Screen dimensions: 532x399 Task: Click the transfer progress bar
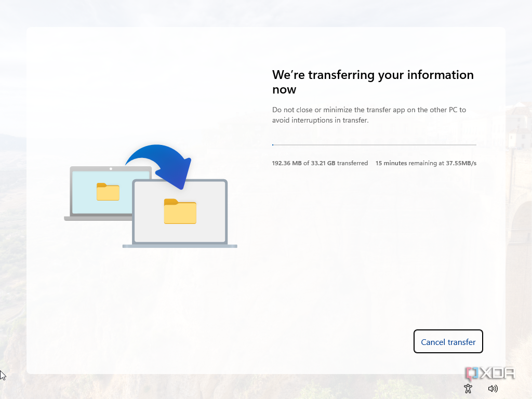point(374,145)
